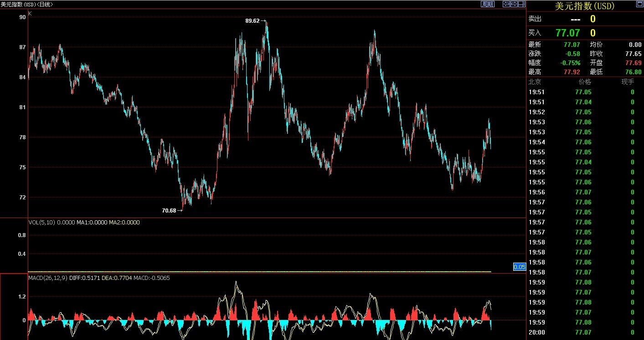
Task: Click the 84 price axis label
Action: point(22,77)
